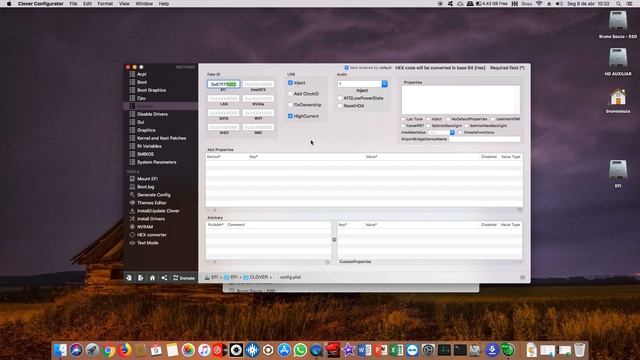Open the Help menu

pos(164,4)
